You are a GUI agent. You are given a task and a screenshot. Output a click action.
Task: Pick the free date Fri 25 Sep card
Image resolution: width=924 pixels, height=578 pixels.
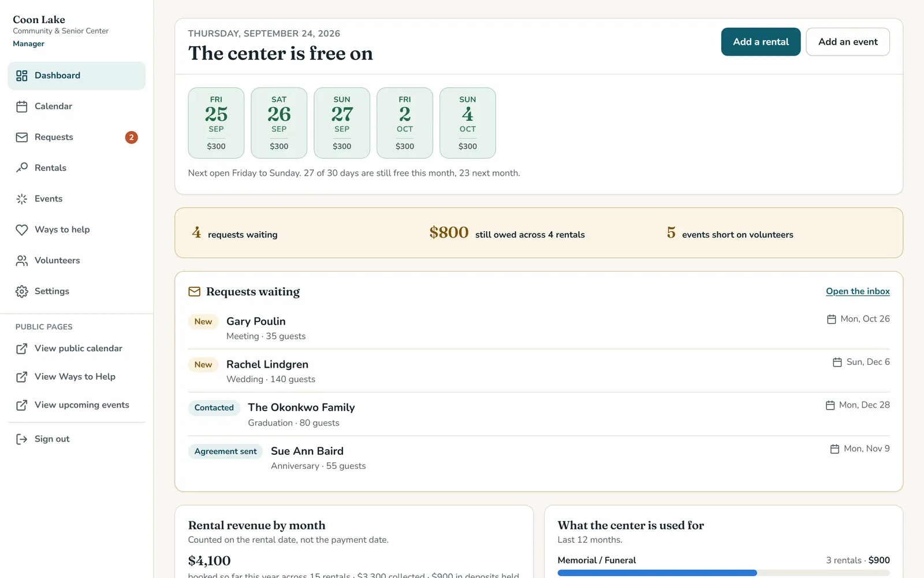216,123
